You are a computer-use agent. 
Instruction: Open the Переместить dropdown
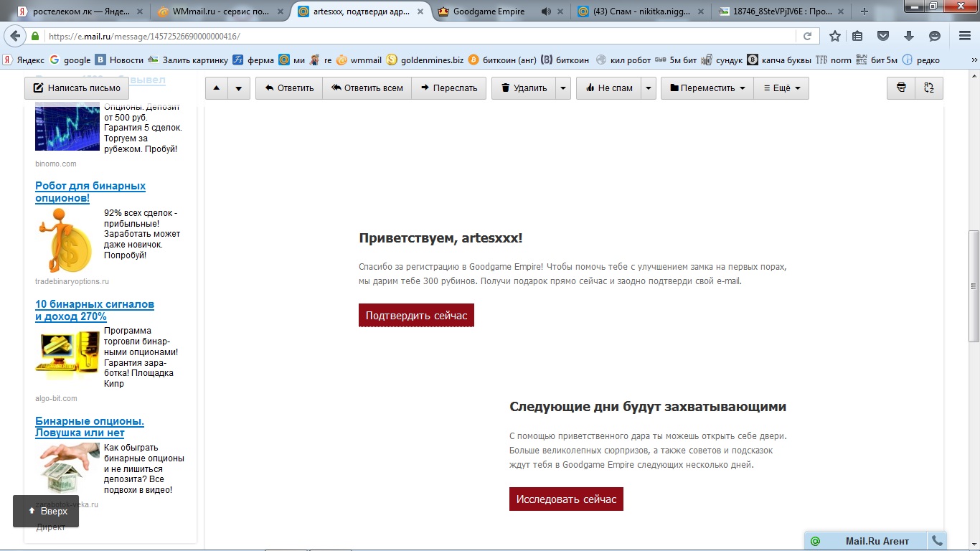[x=707, y=88]
